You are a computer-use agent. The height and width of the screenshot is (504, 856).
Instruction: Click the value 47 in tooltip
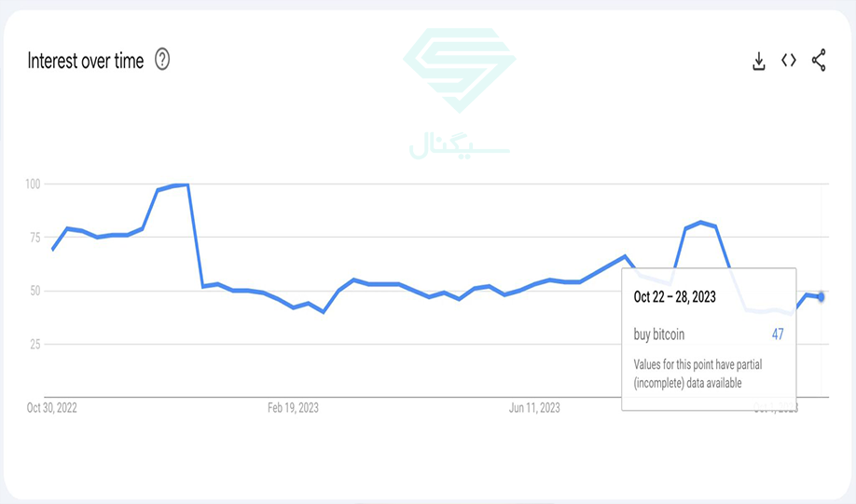tap(778, 334)
